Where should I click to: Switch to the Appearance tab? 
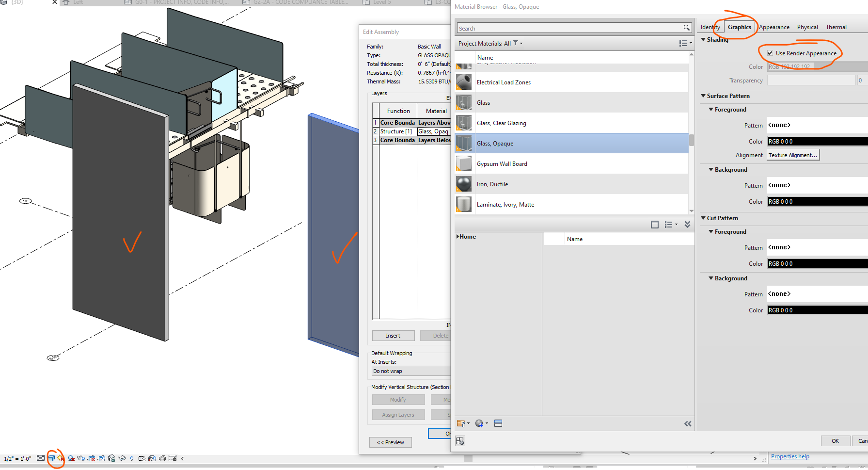[774, 27]
